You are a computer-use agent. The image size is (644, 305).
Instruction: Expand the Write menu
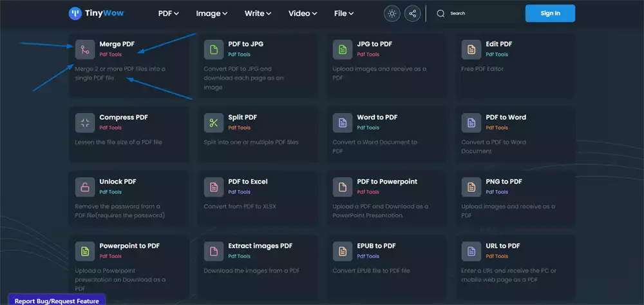pyautogui.click(x=258, y=14)
